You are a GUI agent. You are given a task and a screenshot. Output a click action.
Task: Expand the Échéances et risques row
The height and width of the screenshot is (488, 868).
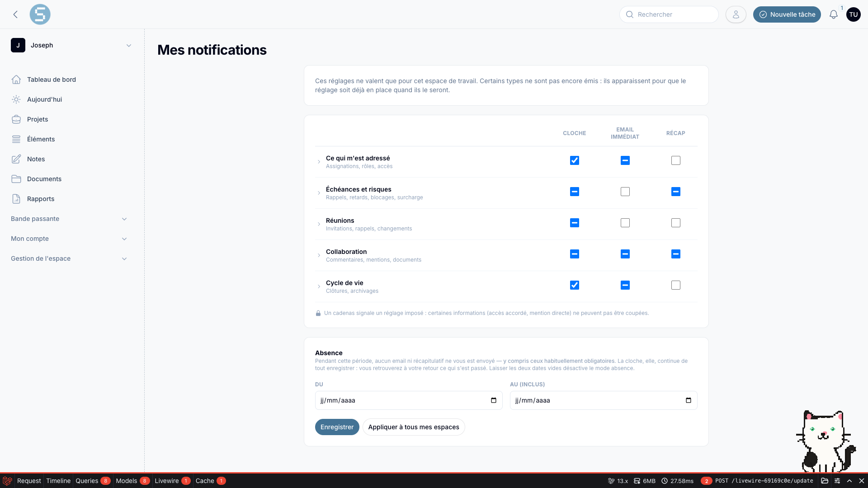[319, 193]
